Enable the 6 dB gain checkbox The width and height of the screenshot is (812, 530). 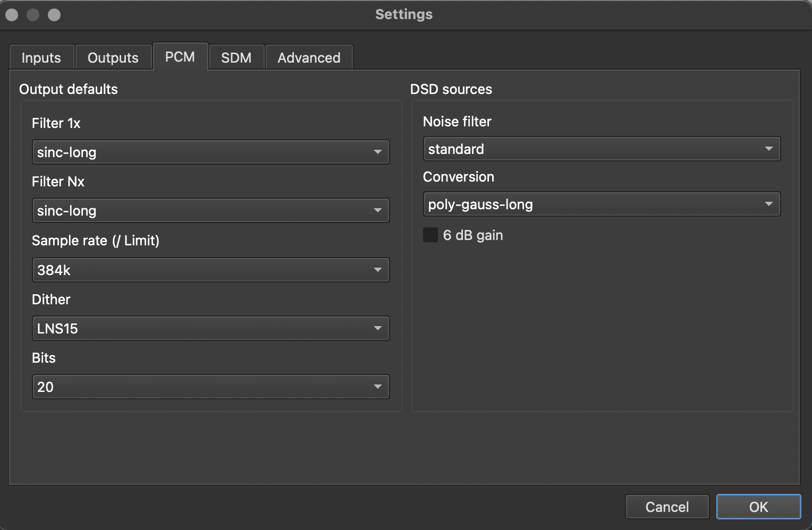tap(430, 235)
